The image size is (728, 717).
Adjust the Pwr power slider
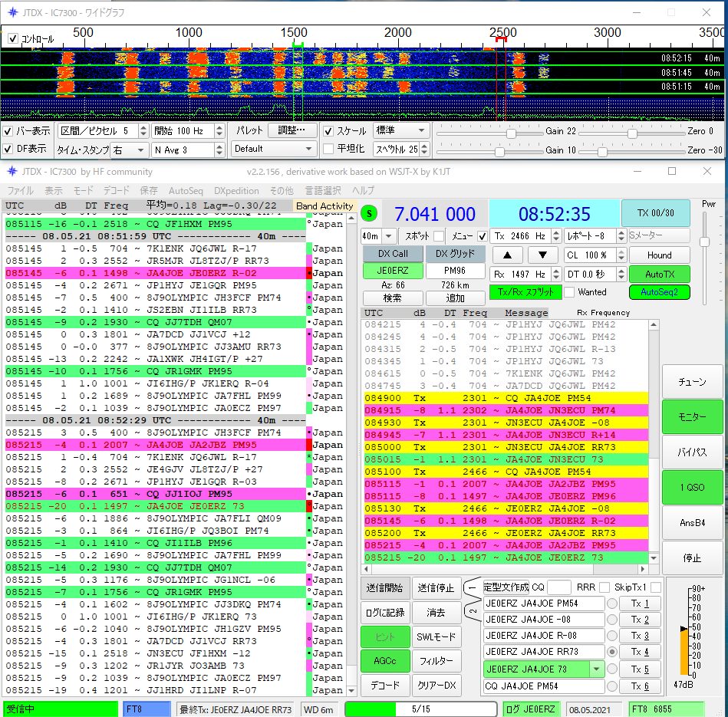tap(705, 241)
